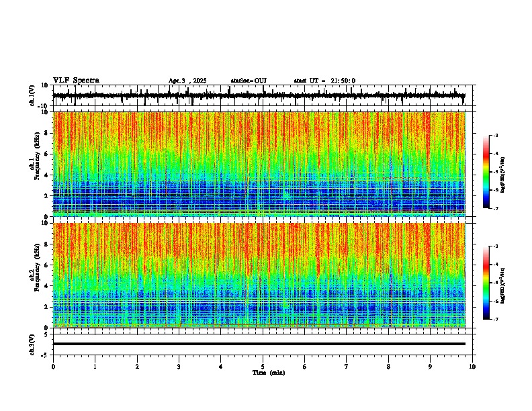
Task: Select the "ch.1(V)" waveform axis label
Action: [x=32, y=95]
